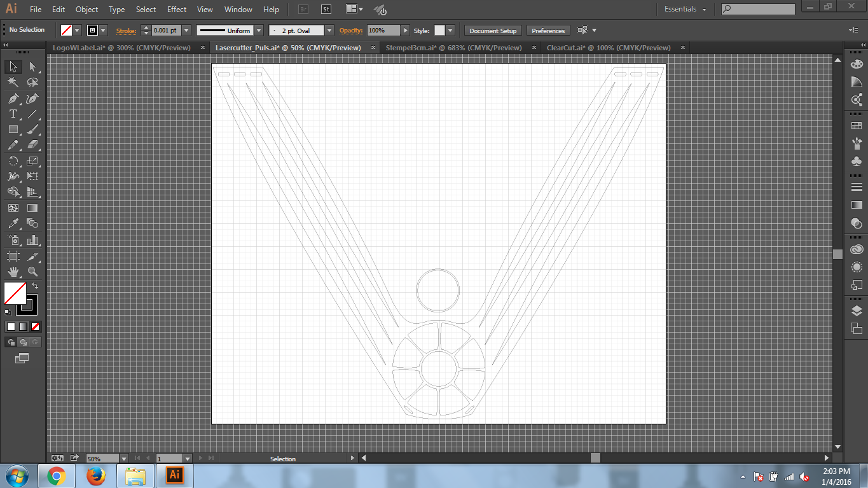The image size is (868, 488).
Task: Select the Line Segment tool
Action: pos(32,114)
